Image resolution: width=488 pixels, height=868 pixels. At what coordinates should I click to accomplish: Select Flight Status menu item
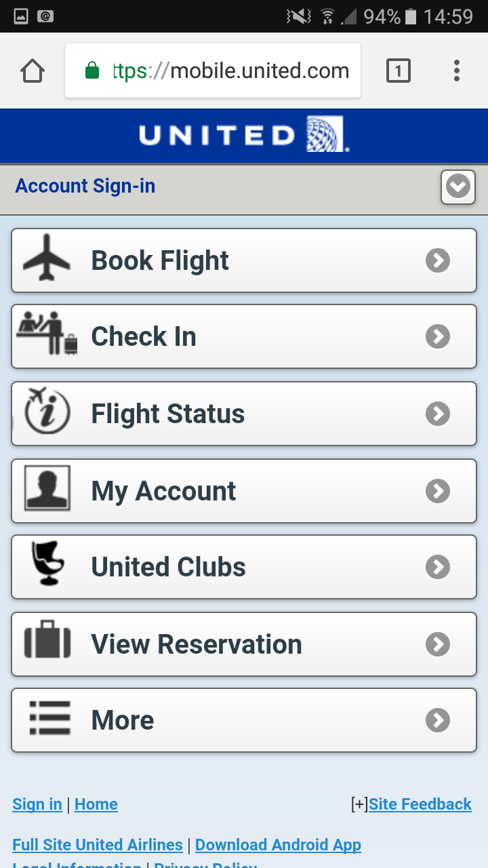pyautogui.click(x=244, y=414)
